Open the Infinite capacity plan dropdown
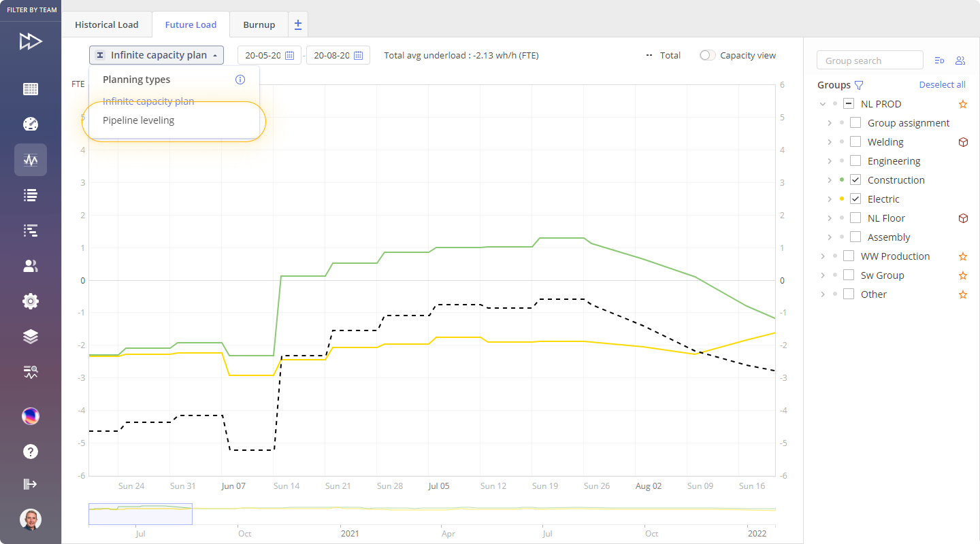This screenshot has width=980, height=544. (157, 55)
